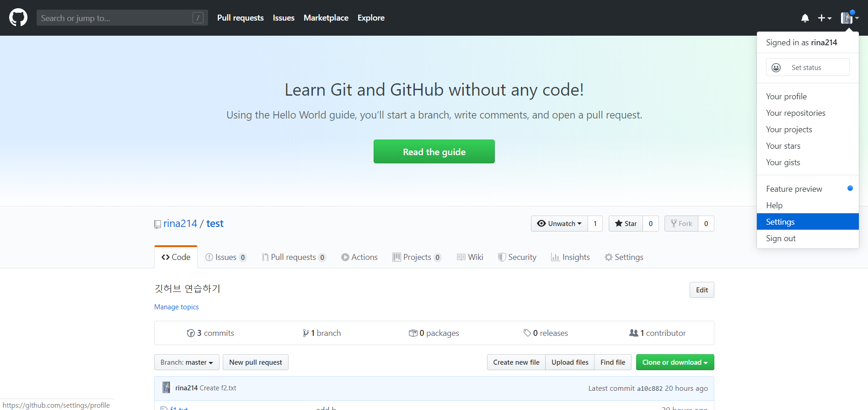Open the rina214 owner link
Screen dimensions: 868x410
tap(180, 223)
